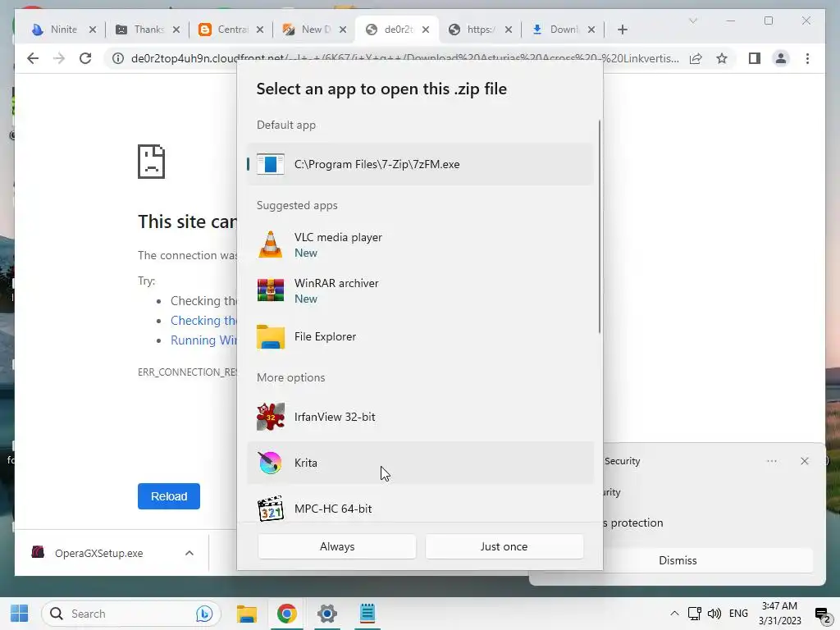Open the Windows Start menu
Viewport: 840px width, 630px height.
point(20,614)
